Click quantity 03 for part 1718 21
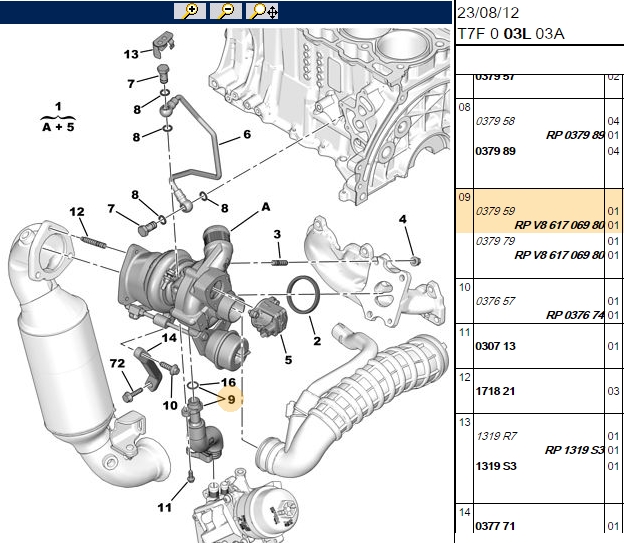624x543 pixels. tap(613, 391)
